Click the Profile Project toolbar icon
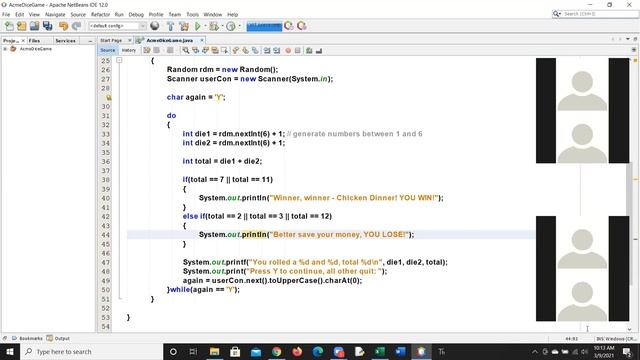The width and height of the screenshot is (640, 360). (231, 26)
